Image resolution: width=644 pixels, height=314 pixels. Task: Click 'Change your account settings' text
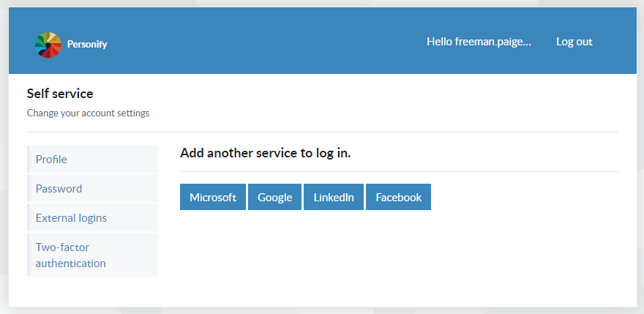tap(89, 113)
